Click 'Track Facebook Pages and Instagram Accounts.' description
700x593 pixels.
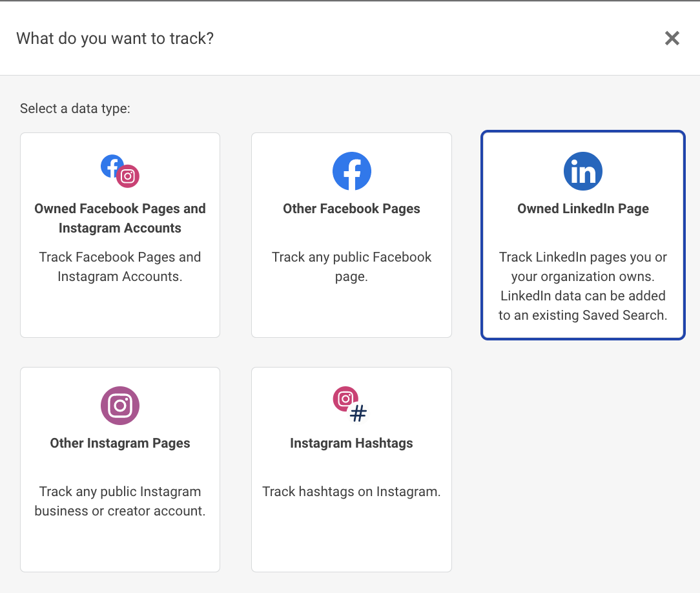click(x=120, y=267)
